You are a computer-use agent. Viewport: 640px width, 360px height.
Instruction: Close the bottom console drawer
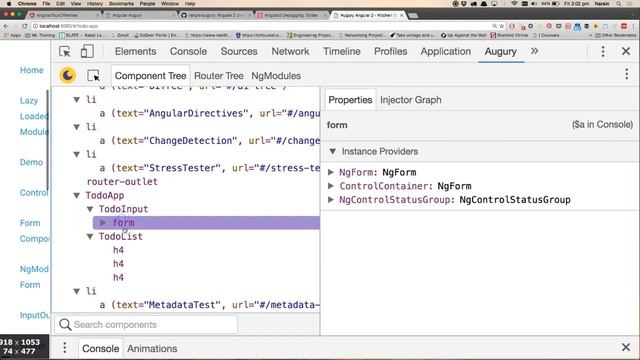[x=626, y=347]
